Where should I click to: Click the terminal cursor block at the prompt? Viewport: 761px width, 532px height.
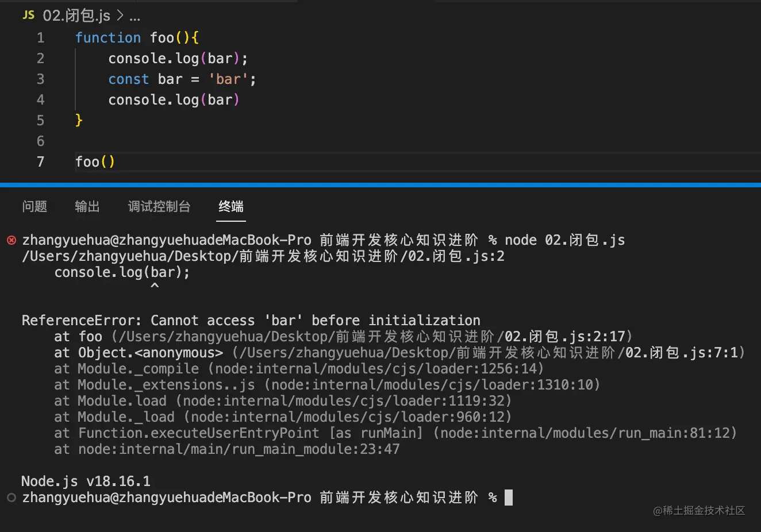coord(509,498)
